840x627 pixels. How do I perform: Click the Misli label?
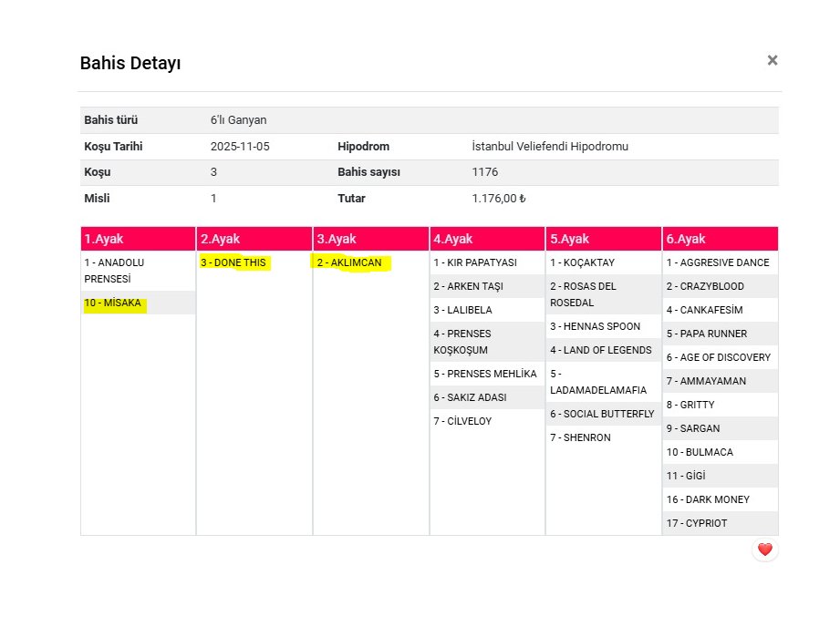pyautogui.click(x=97, y=198)
